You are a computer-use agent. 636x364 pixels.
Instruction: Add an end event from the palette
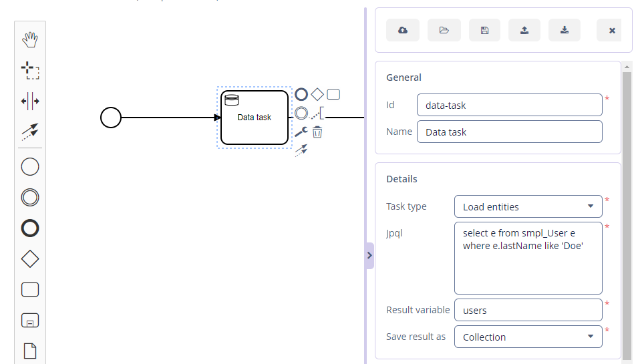coord(30,228)
